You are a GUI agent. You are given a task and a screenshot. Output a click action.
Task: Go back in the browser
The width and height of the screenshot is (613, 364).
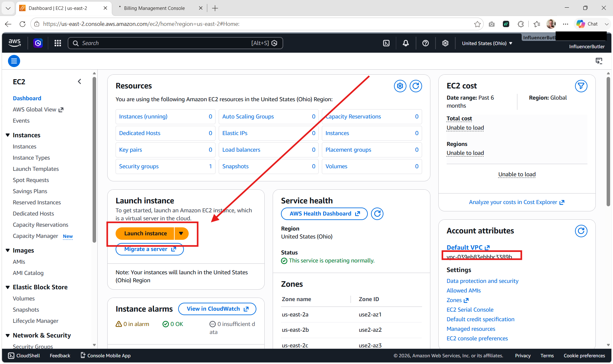coord(8,24)
